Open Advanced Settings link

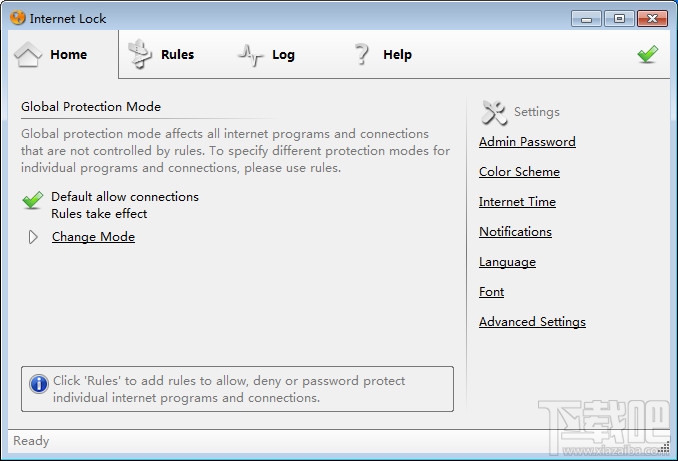532,322
